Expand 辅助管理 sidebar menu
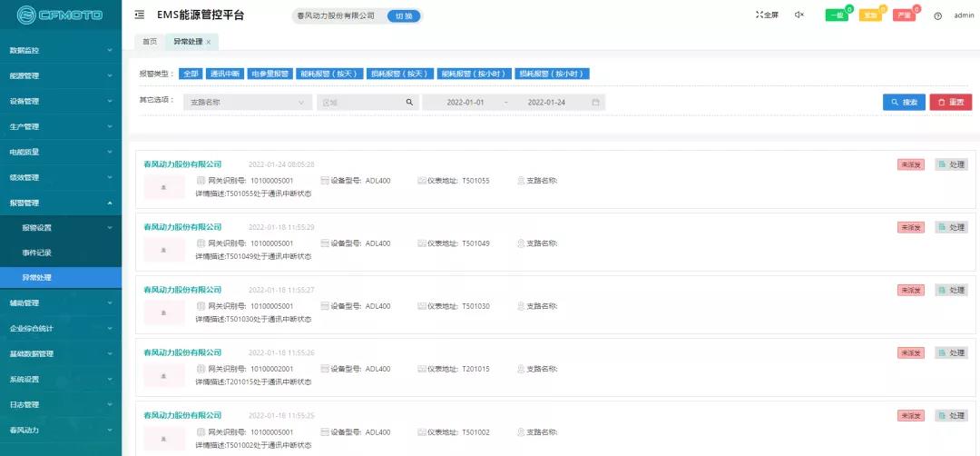Image resolution: width=980 pixels, height=456 pixels. coord(61,302)
